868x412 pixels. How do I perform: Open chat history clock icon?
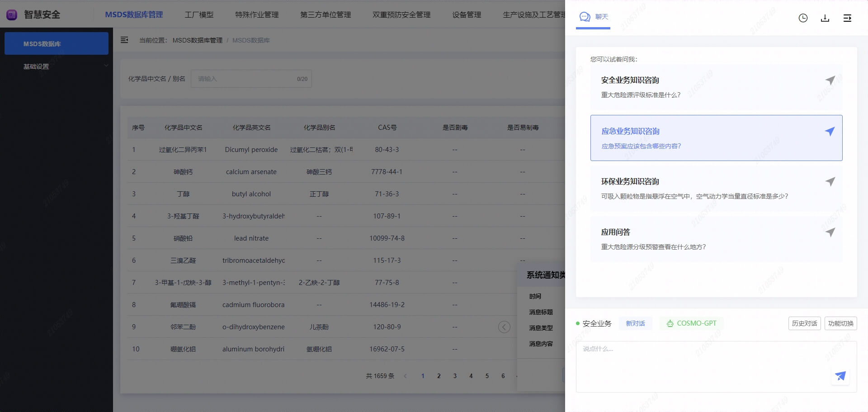point(803,18)
